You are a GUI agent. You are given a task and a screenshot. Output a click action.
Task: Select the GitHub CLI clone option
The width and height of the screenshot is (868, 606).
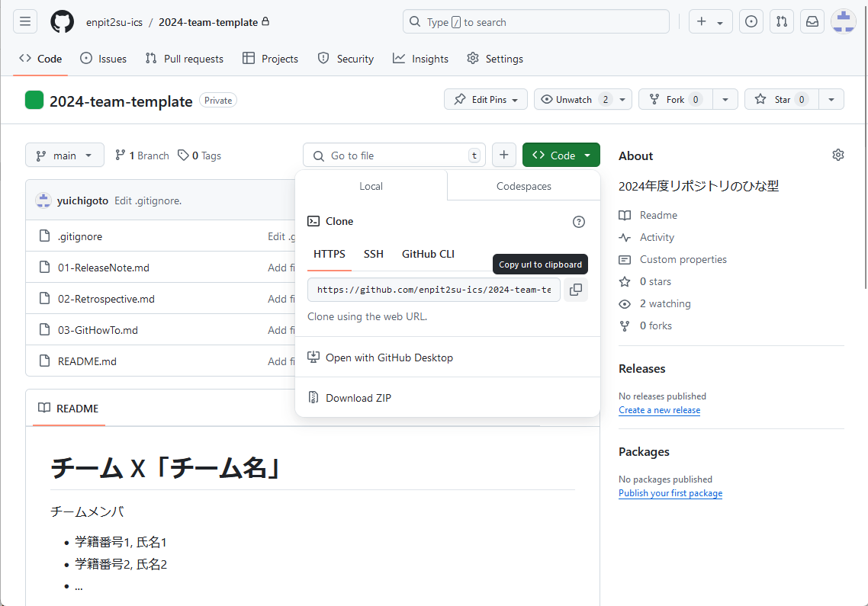point(428,254)
